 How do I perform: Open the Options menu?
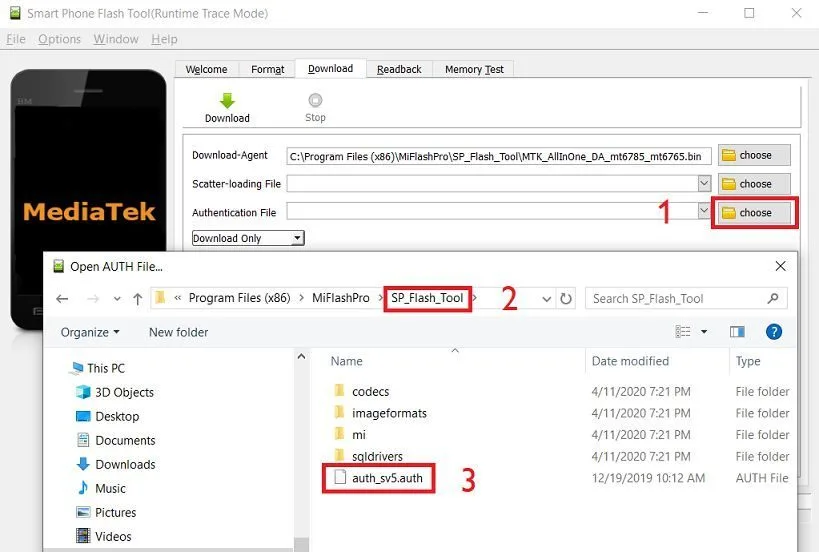click(x=60, y=39)
